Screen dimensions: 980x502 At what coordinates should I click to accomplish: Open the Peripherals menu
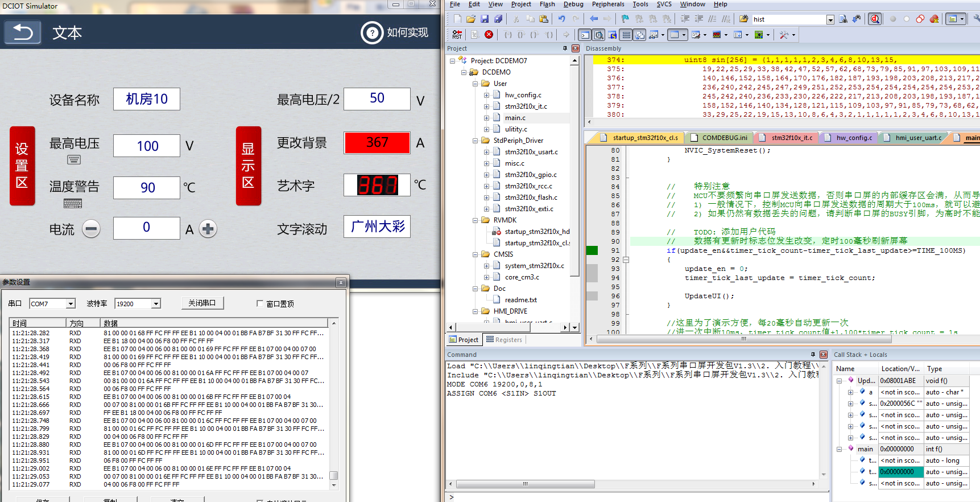[607, 4]
